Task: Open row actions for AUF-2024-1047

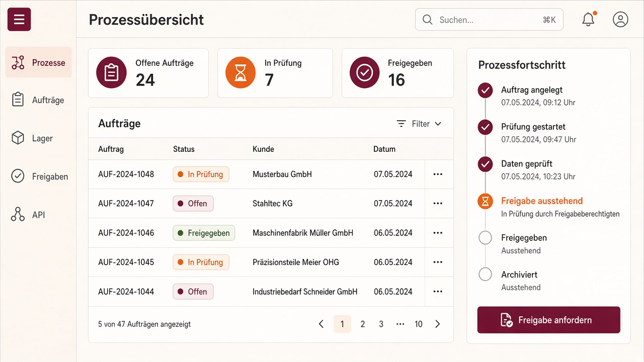Action: coord(438,203)
